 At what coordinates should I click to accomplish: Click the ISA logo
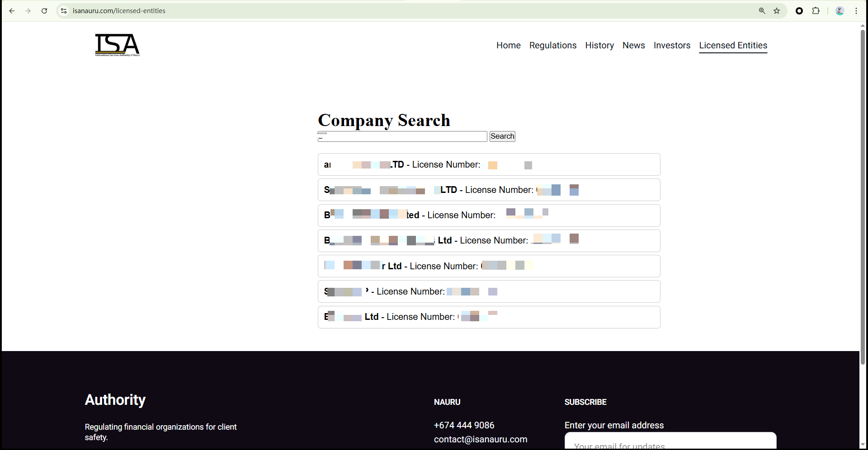tap(118, 45)
